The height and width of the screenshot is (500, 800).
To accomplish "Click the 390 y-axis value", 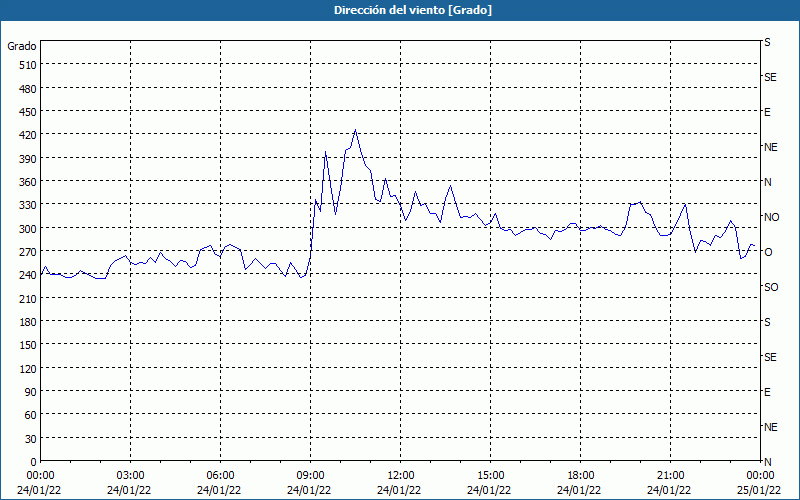I will (x=28, y=159).
